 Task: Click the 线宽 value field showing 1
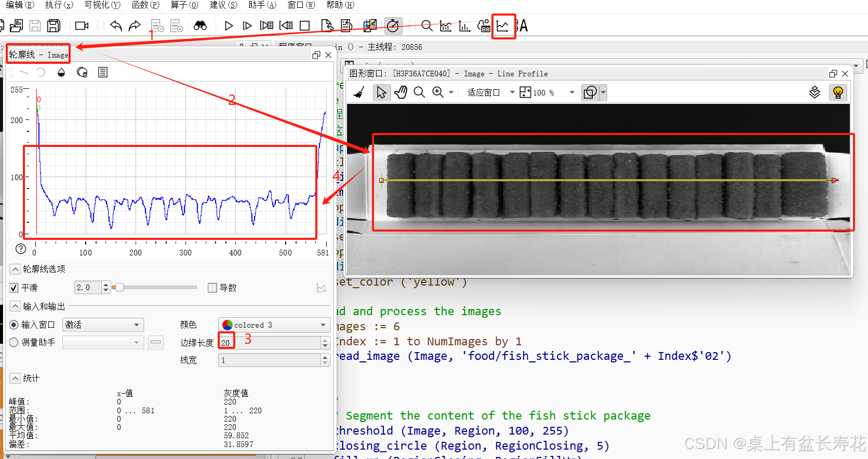pyautogui.click(x=270, y=360)
